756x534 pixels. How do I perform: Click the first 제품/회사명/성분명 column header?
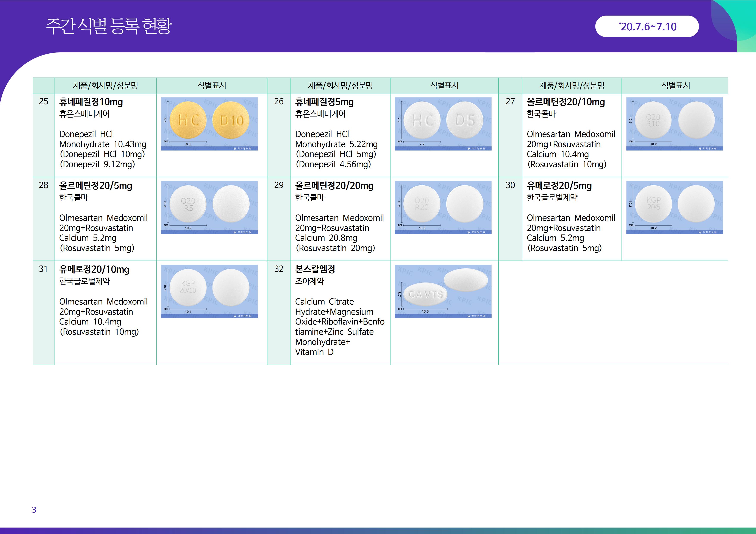105,85
